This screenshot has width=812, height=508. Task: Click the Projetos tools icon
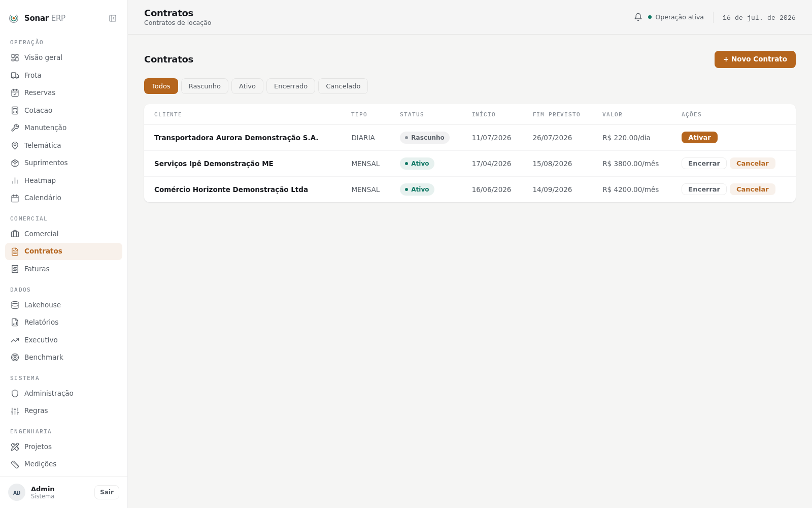point(15,447)
